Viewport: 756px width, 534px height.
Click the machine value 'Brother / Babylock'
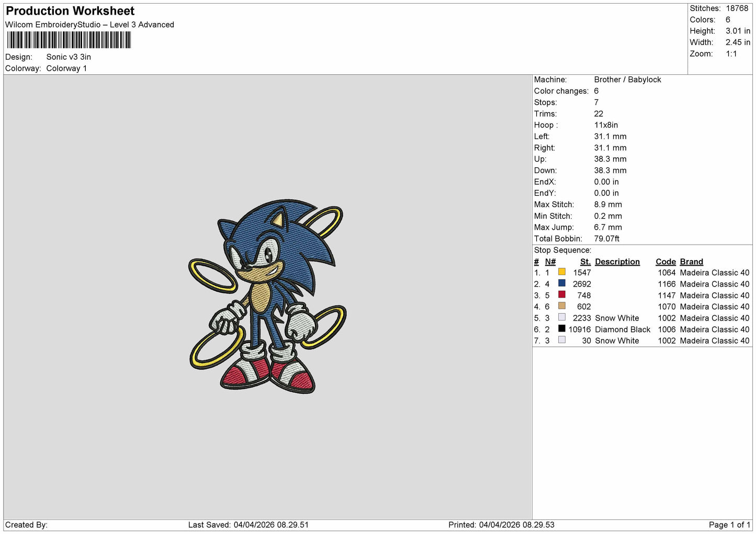pyautogui.click(x=627, y=79)
